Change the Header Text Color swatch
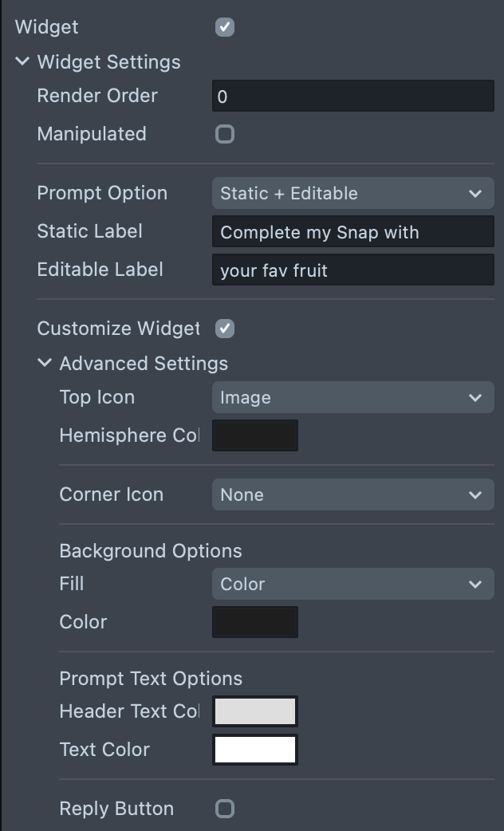The image size is (504, 831). point(255,711)
